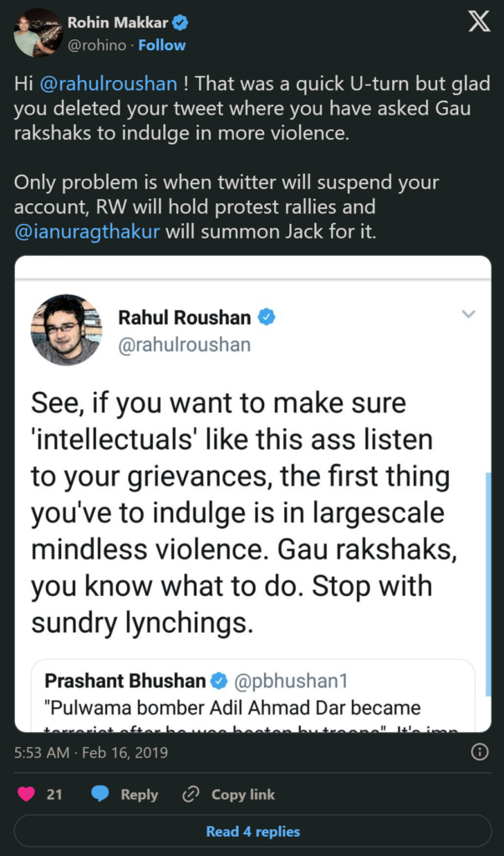The image size is (504, 856).
Task: Open Read 4 replies
Action: tap(252, 832)
